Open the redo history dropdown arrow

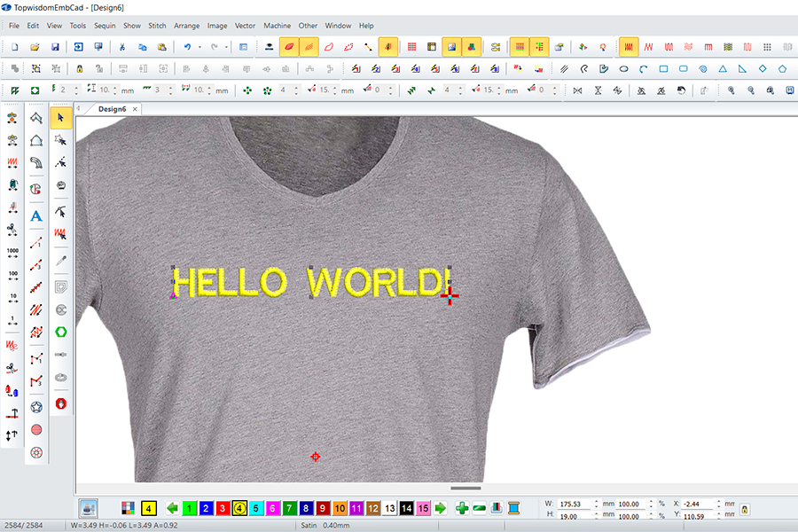point(227,46)
